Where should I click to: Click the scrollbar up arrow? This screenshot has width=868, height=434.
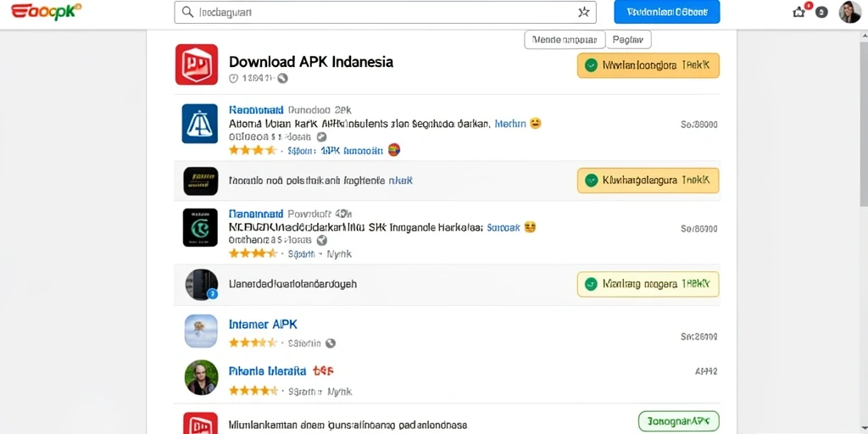tap(864, 36)
